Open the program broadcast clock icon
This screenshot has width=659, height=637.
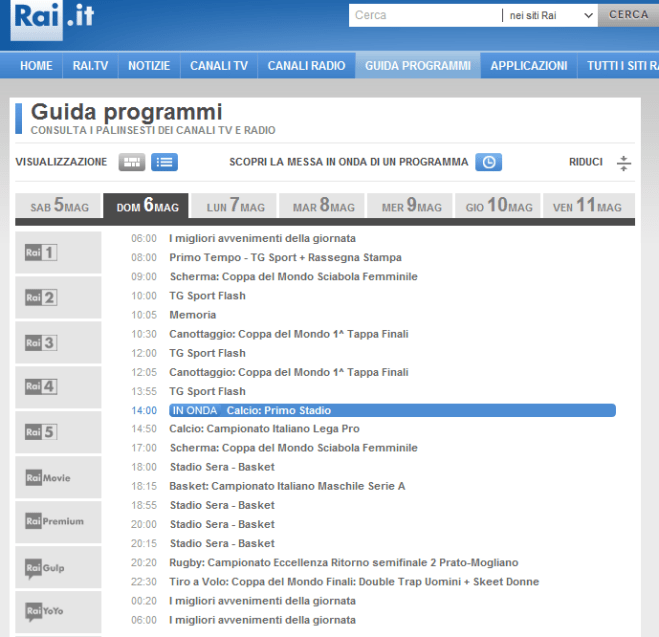click(x=488, y=162)
